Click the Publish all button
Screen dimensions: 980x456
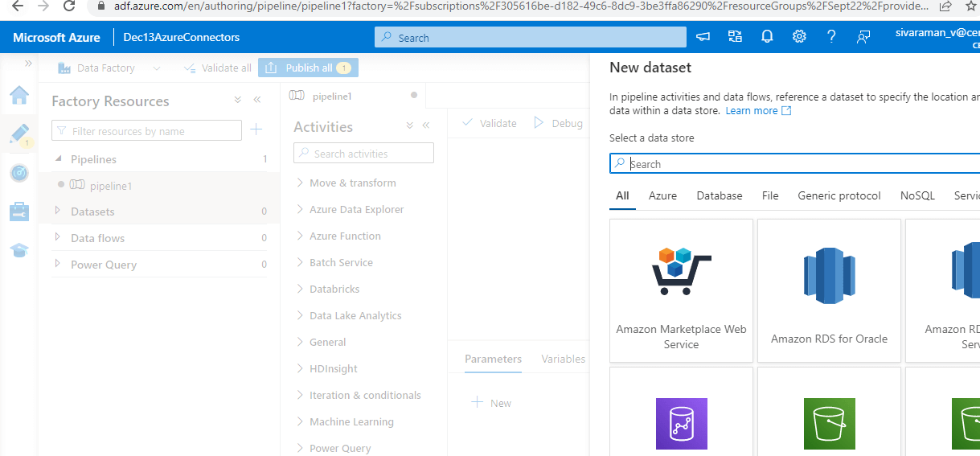pyautogui.click(x=308, y=68)
